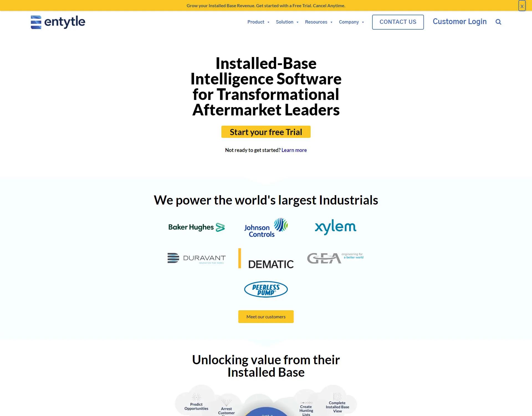The width and height of the screenshot is (532, 416).
Task: Click the Installed-Base Intelligence Software headline
Action: (x=266, y=86)
